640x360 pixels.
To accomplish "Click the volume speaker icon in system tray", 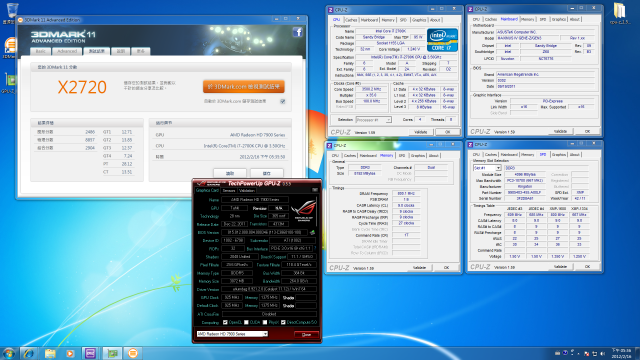I will [602, 353].
